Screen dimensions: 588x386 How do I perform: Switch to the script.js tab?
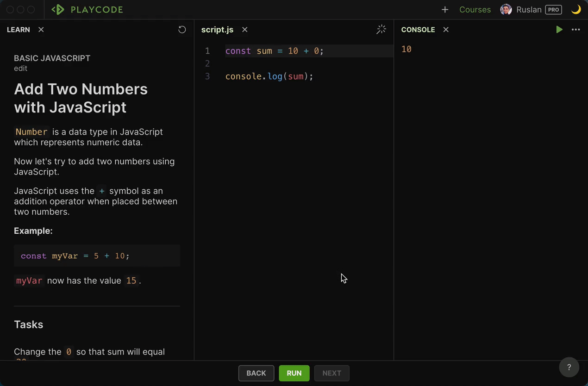pyautogui.click(x=217, y=29)
